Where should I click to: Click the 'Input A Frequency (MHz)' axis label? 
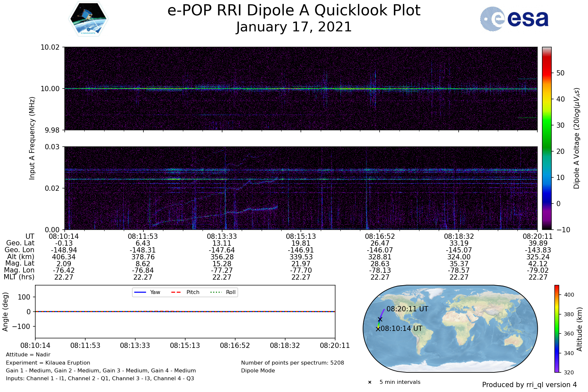tap(32, 138)
